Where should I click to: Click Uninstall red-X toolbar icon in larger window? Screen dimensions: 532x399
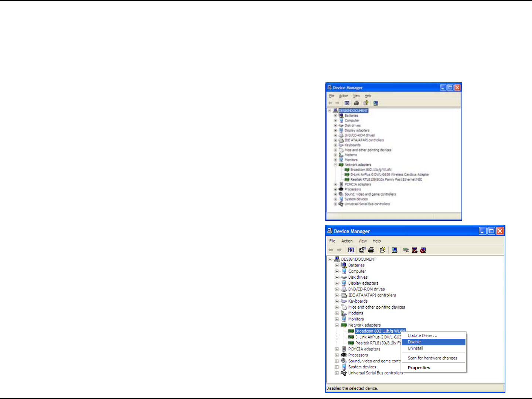point(415,250)
